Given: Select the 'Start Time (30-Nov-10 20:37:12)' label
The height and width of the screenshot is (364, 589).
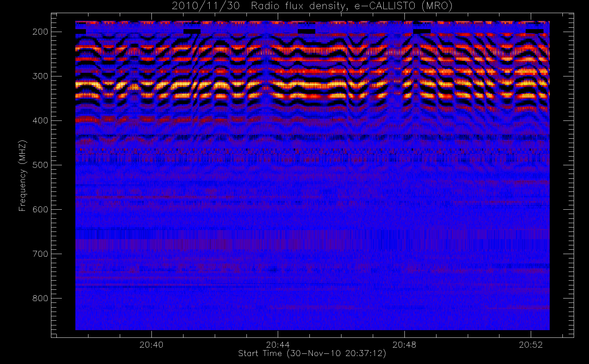Looking at the screenshot, I should pos(312,353).
